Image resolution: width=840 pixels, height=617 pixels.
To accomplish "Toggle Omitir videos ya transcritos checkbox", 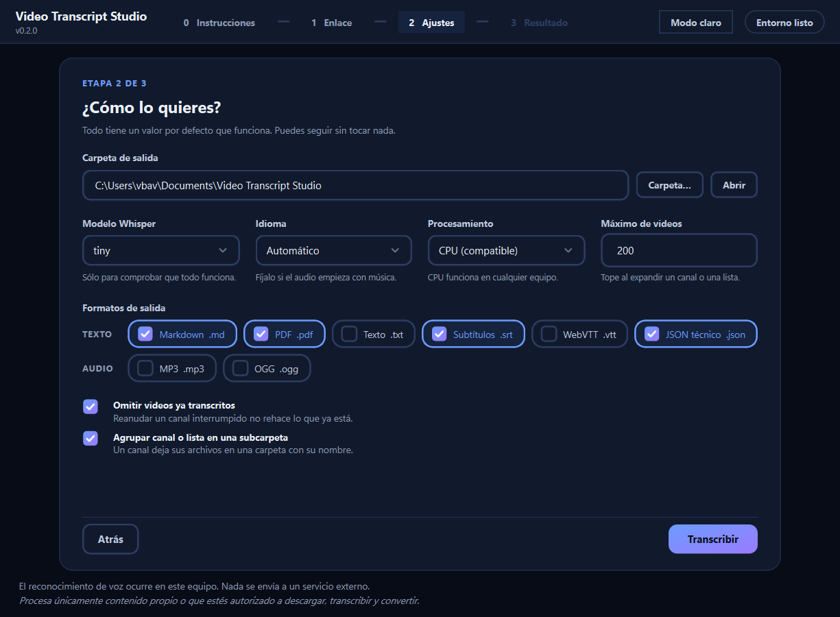I will point(91,407).
